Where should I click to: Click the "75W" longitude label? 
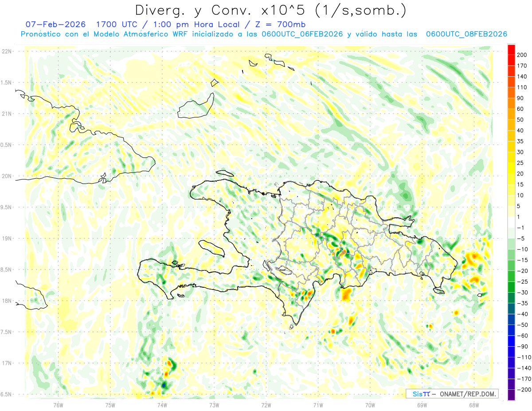[110, 405]
